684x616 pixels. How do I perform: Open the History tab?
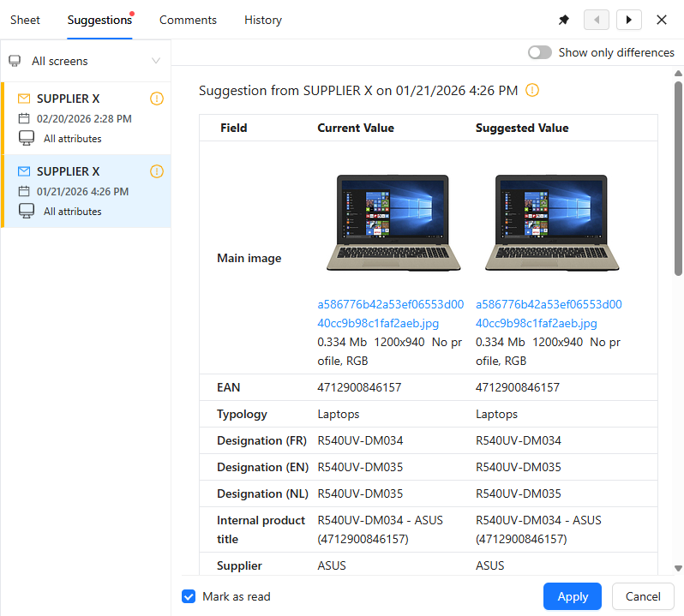262,20
